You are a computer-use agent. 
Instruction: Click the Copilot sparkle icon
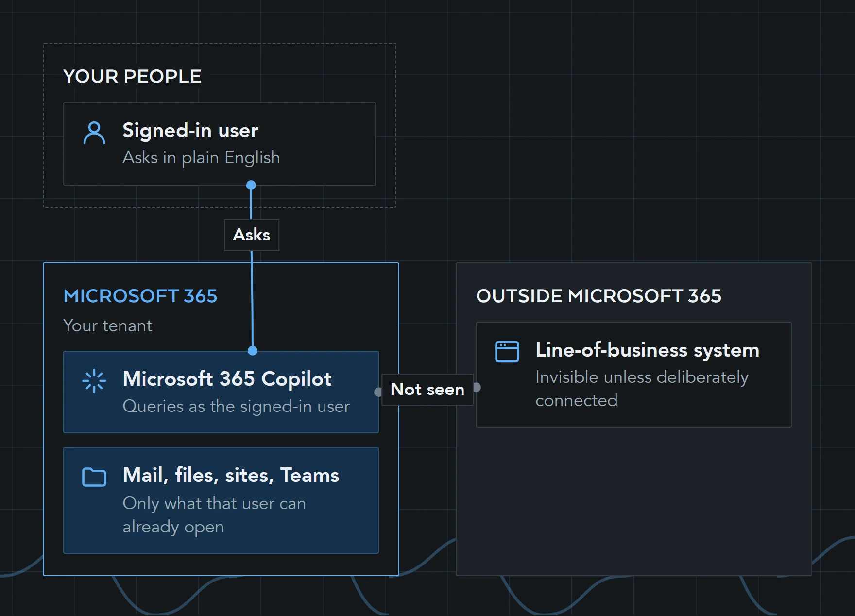(x=94, y=381)
